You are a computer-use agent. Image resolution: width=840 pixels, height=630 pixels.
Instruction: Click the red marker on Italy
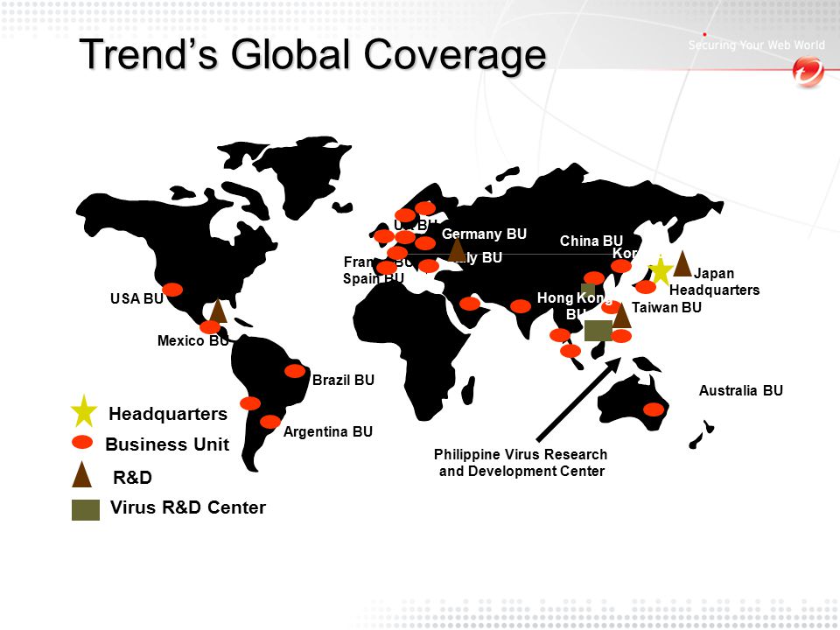point(429,266)
